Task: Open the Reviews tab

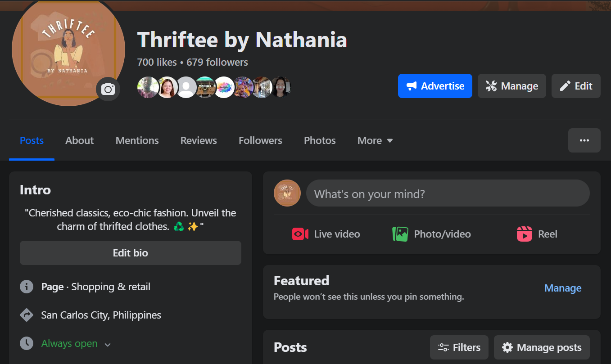Action: click(199, 140)
